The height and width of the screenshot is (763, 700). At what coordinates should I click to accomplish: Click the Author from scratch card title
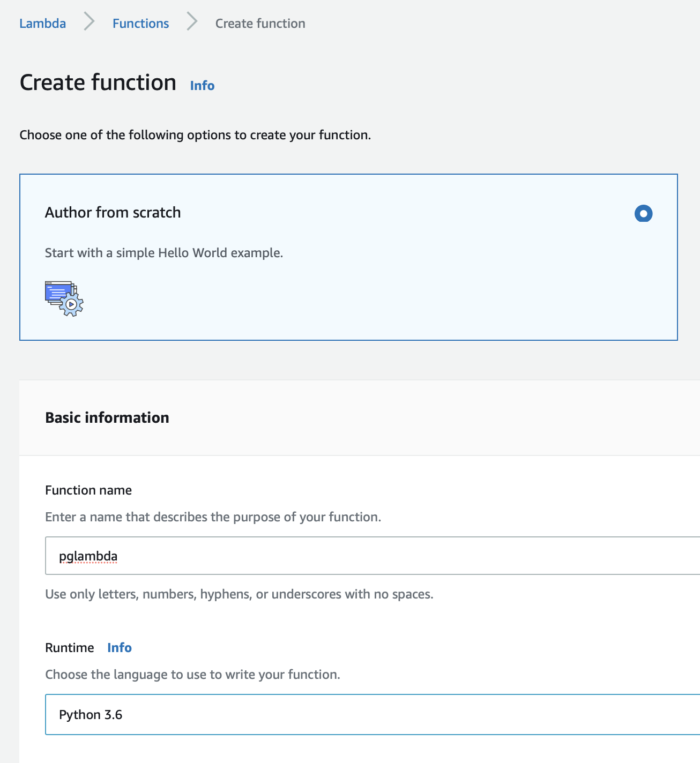[113, 213]
